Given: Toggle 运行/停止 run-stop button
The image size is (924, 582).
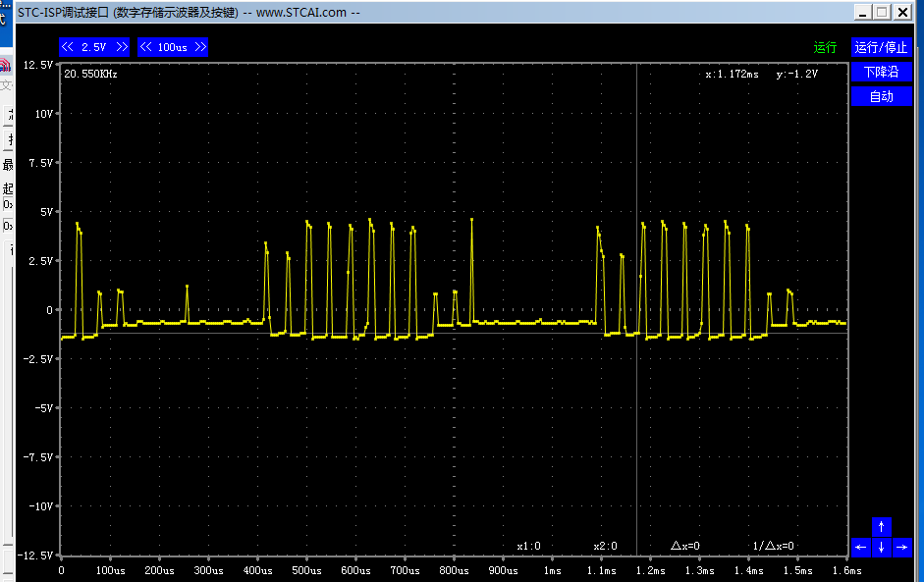Looking at the screenshot, I should (x=881, y=47).
